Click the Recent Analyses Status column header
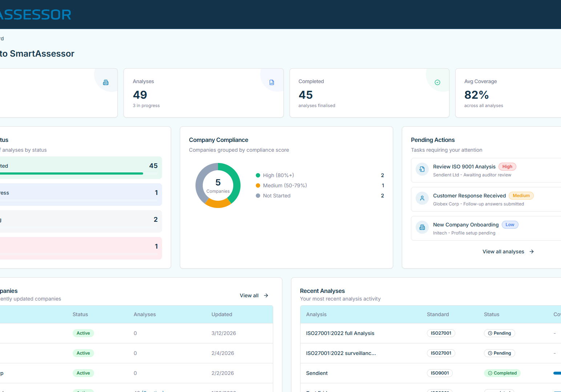This screenshot has width=561, height=392. (x=491, y=314)
